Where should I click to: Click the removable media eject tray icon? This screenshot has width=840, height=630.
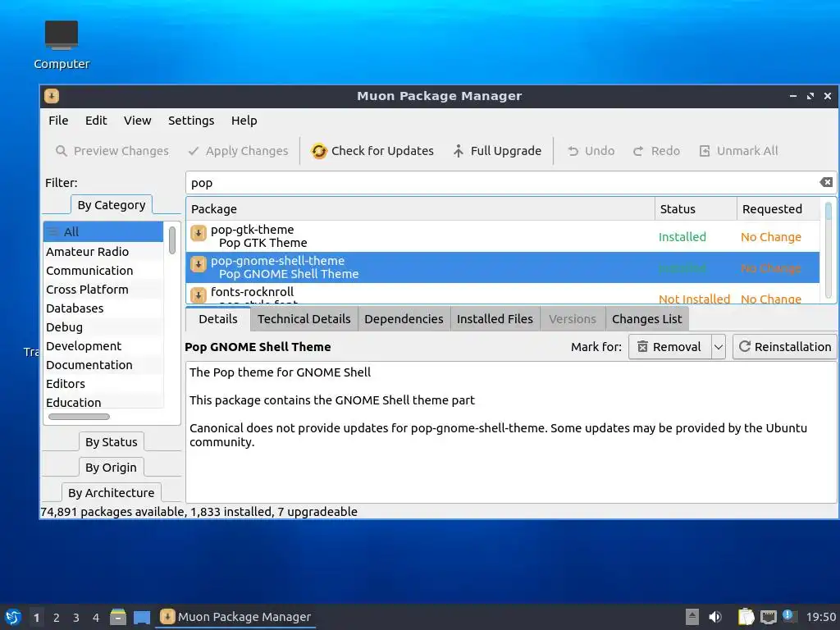(692, 617)
